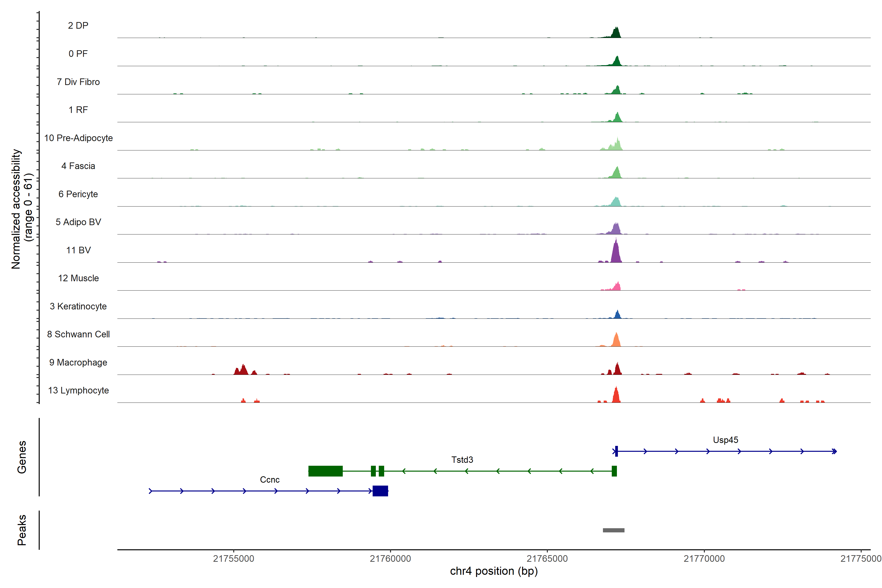The width and height of the screenshot is (882, 588).
Task: Click the 2 DP track label
Action: 78,25
